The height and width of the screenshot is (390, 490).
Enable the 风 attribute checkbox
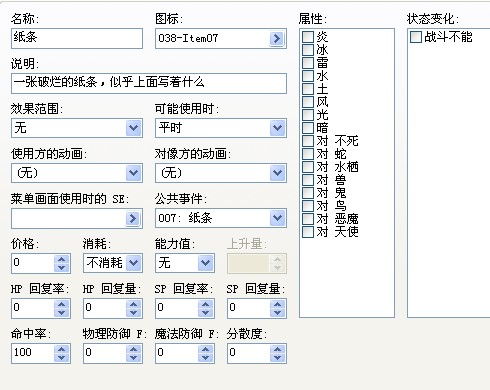[x=308, y=102]
